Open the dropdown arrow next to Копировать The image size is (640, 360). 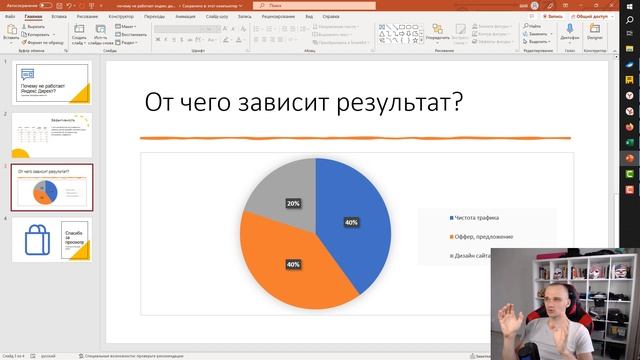pyautogui.click(x=54, y=35)
